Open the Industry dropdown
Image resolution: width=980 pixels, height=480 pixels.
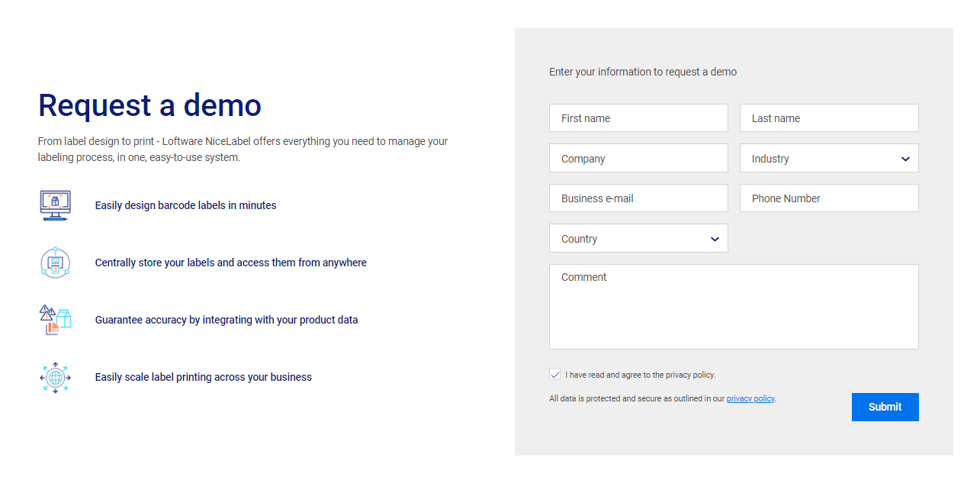[x=829, y=159]
